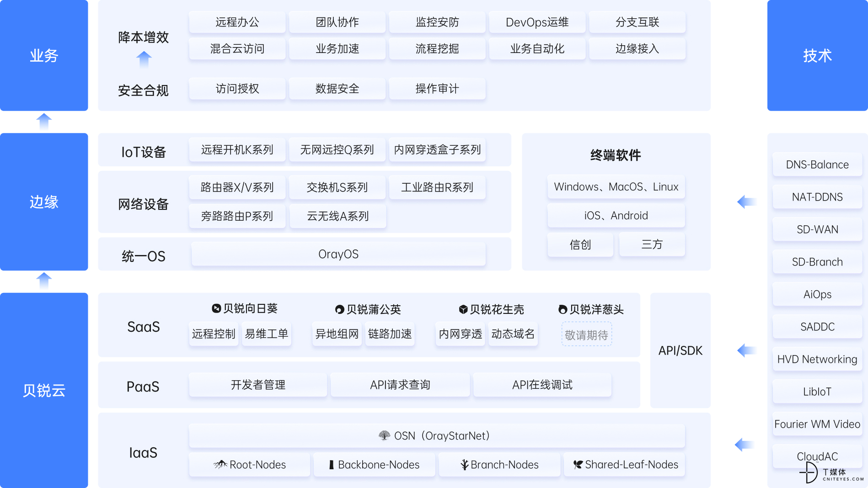Click the 远程开机K系列 box
The width and height of the screenshot is (868, 488).
237,149
